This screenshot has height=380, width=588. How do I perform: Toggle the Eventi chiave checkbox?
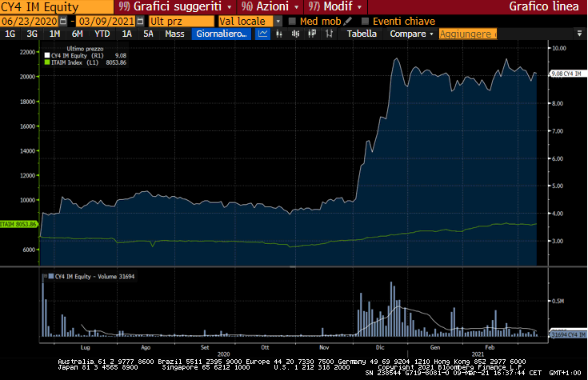pos(366,21)
